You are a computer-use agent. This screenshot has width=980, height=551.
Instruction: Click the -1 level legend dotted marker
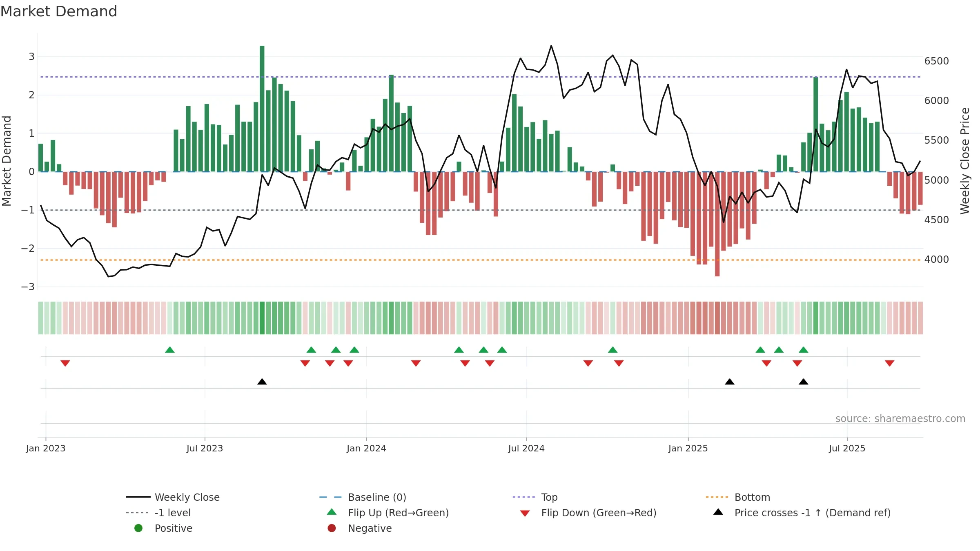point(138,513)
